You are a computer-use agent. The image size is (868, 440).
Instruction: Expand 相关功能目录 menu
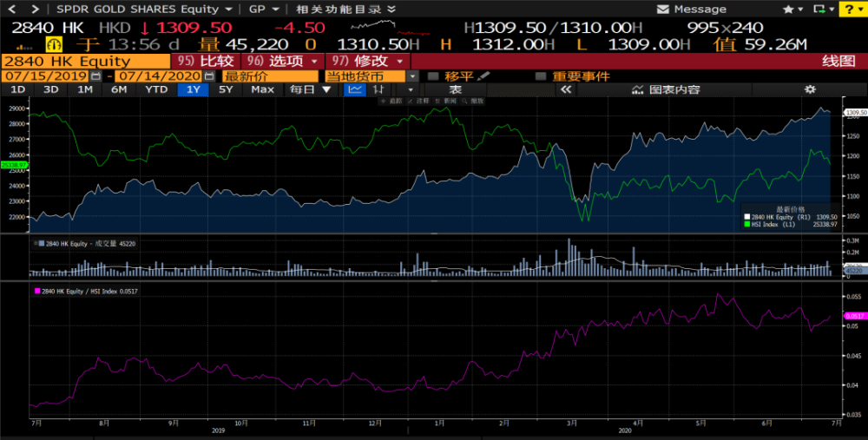pyautogui.click(x=345, y=10)
